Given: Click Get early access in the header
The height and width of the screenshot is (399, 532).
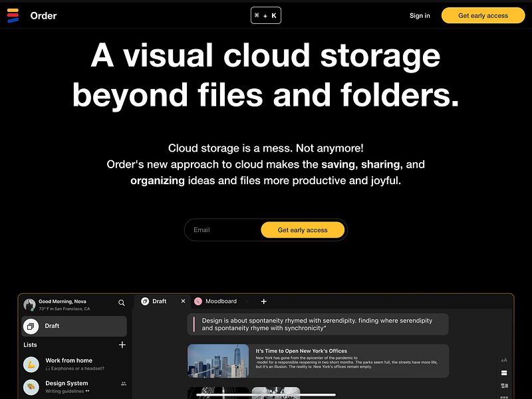Looking at the screenshot, I should pos(483,15).
